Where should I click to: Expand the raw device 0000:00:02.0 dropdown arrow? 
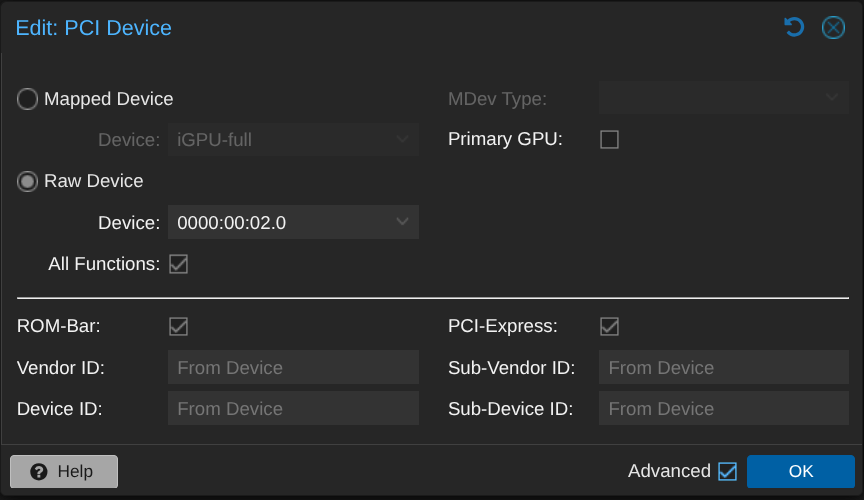(402, 222)
